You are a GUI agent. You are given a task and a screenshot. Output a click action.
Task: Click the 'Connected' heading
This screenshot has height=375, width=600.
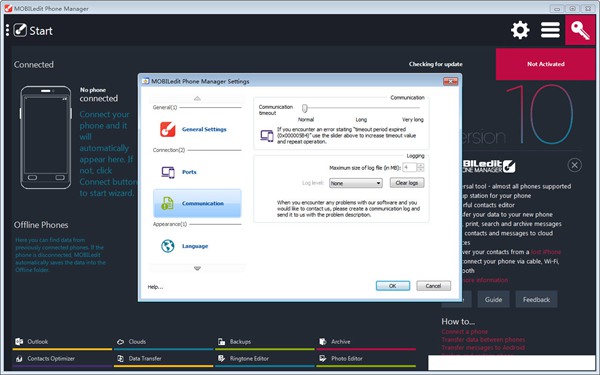tap(34, 64)
